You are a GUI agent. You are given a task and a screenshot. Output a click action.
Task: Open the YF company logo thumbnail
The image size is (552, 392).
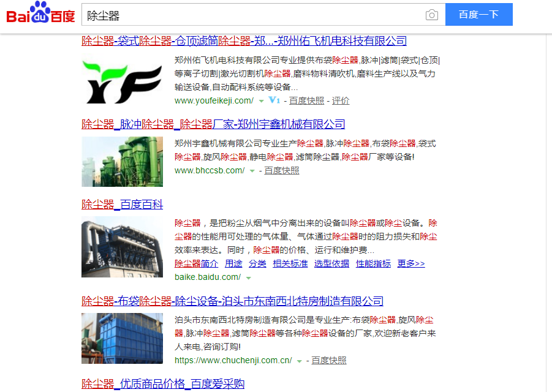(122, 81)
